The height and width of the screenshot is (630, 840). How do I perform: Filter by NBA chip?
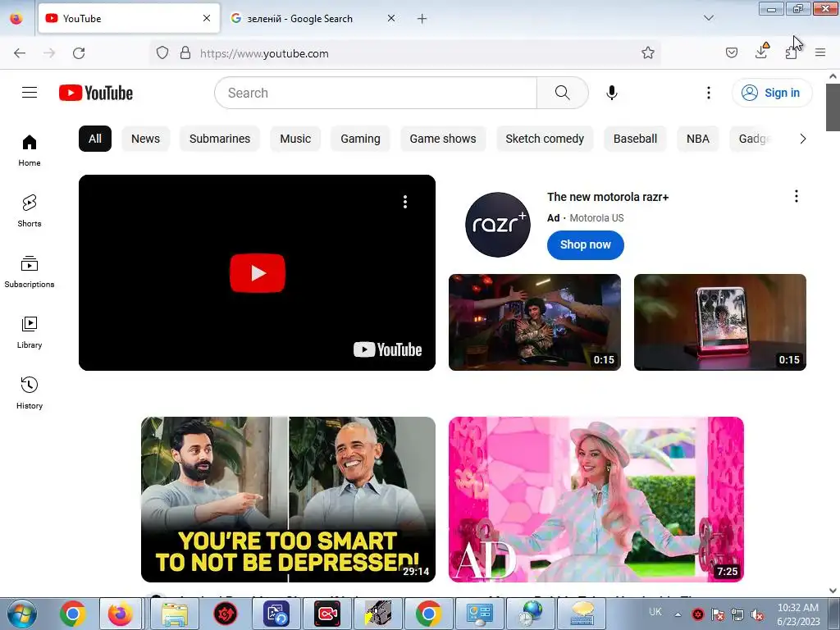pos(698,139)
